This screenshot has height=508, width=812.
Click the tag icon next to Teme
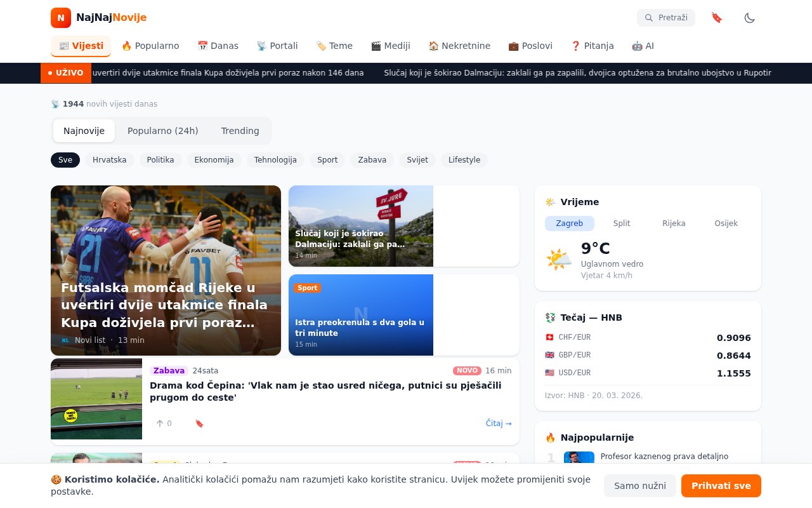(x=320, y=46)
